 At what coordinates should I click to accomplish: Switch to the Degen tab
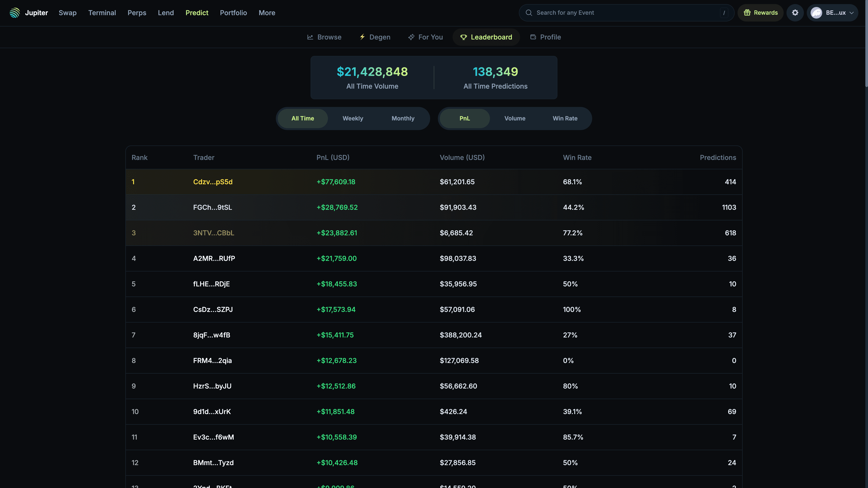375,37
